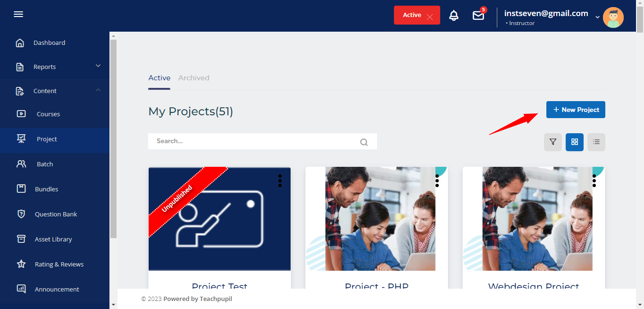Image resolution: width=644 pixels, height=309 pixels.
Task: Expand the Reports sidebar submenu
Action: [x=98, y=66]
